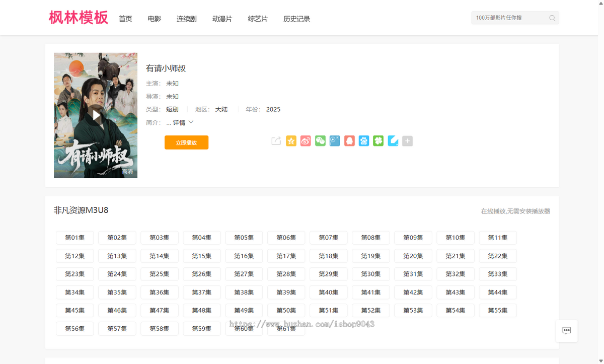Share to Baidu paw icon
Image resolution: width=604 pixels, height=364 pixels.
[364, 141]
